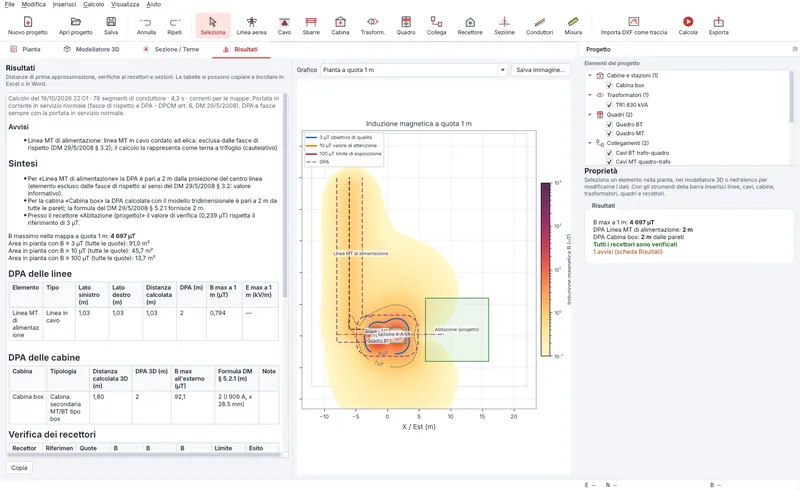Open the Conduttori tool
This screenshot has height=490, width=800.
[539, 26]
